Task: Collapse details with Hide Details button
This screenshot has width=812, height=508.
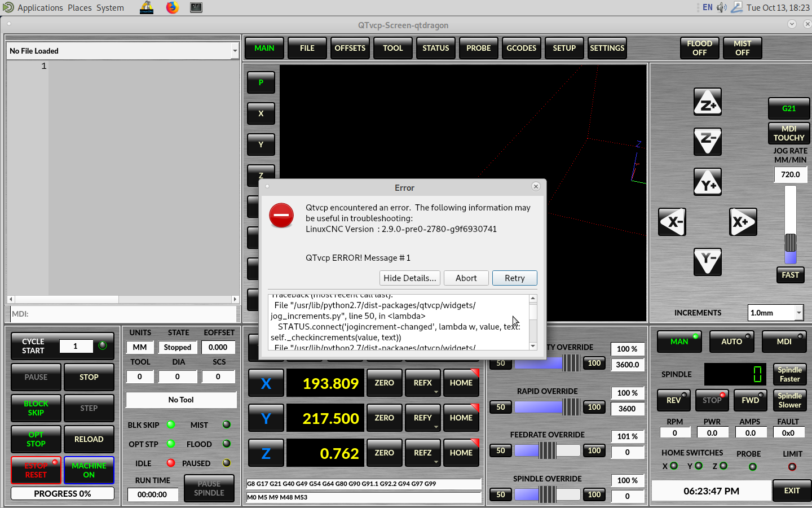Action: [x=410, y=278]
